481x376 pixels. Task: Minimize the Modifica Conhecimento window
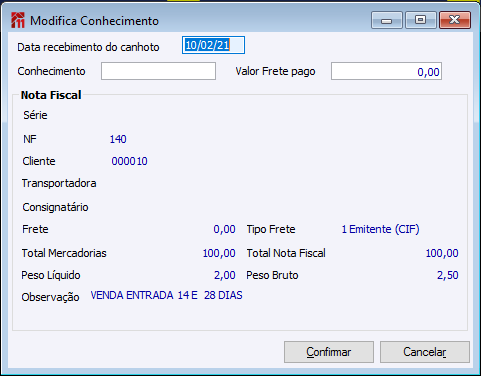tap(387, 20)
